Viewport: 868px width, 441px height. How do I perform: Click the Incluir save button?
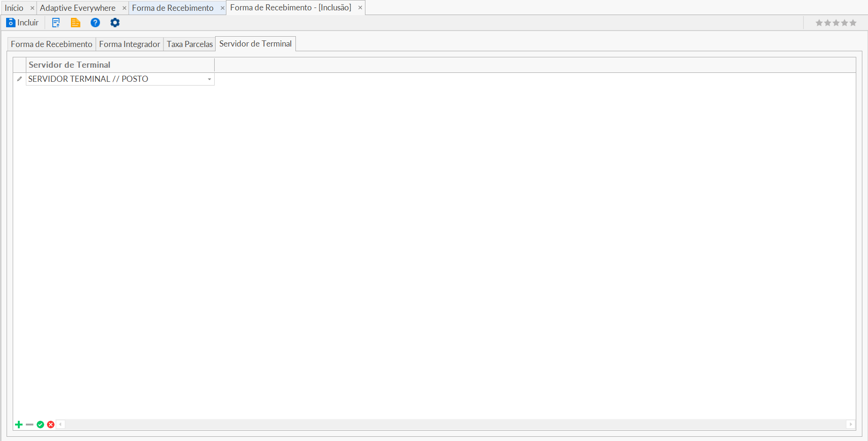pyautogui.click(x=23, y=23)
